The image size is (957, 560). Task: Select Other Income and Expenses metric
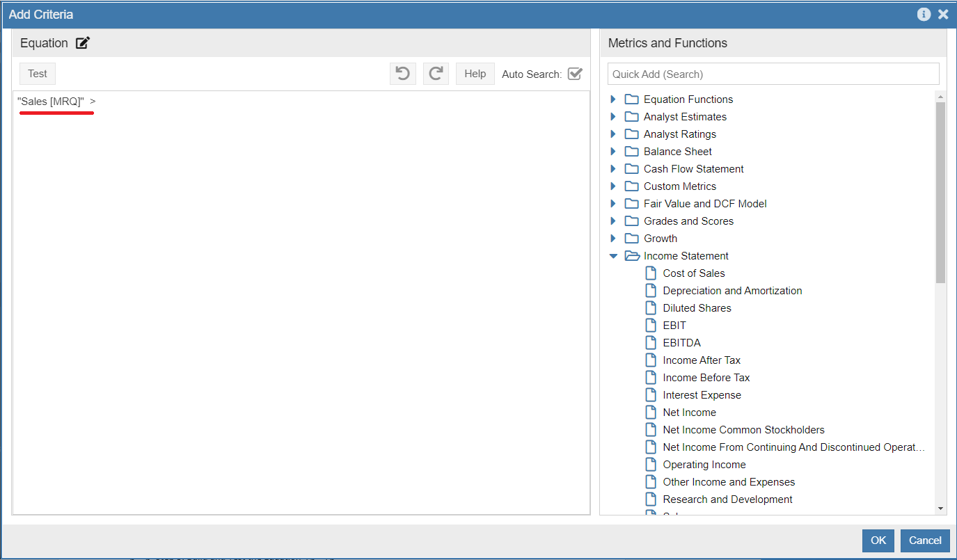[729, 482]
